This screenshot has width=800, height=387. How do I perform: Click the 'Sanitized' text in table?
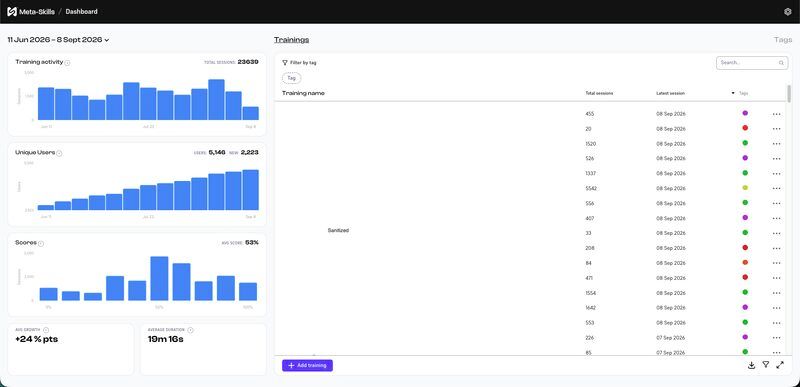point(338,230)
